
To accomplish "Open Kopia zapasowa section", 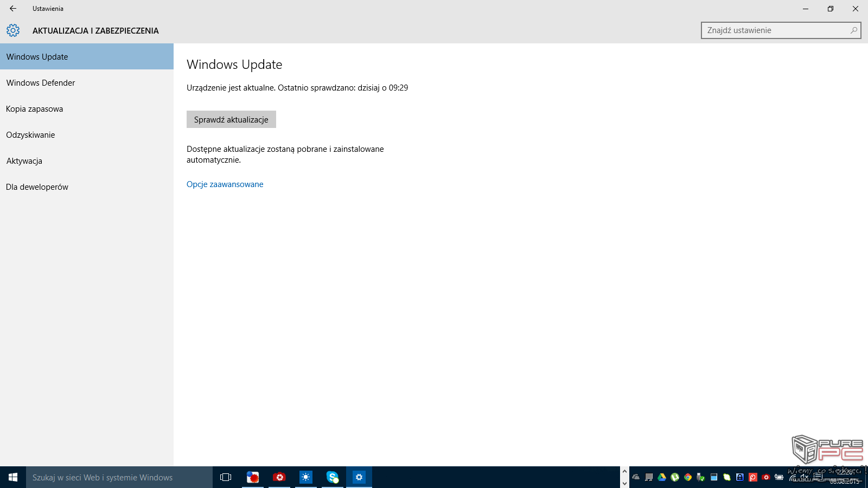I will (87, 108).
